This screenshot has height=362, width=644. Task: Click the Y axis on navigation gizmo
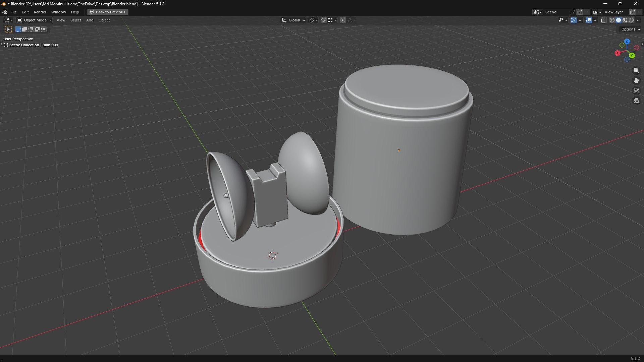(632, 56)
